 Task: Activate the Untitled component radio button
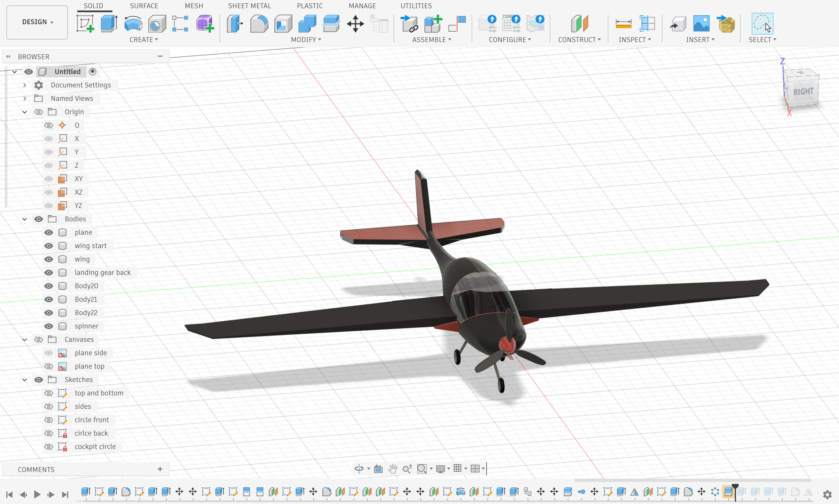click(x=93, y=71)
